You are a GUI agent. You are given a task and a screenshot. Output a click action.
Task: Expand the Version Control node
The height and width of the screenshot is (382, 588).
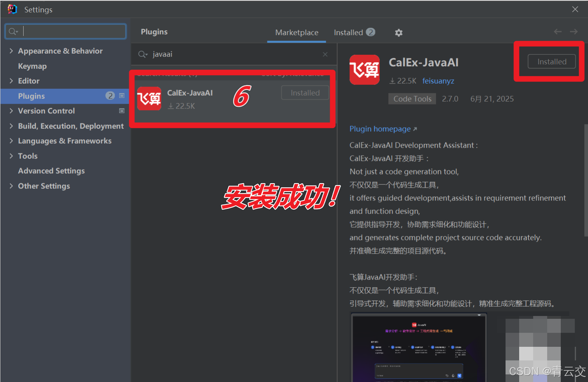pyautogui.click(x=11, y=111)
